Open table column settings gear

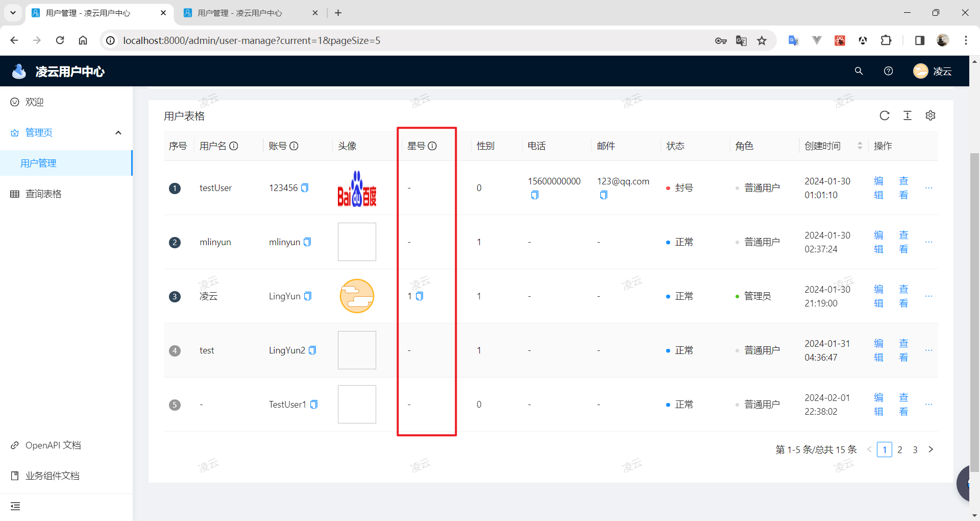pos(930,115)
